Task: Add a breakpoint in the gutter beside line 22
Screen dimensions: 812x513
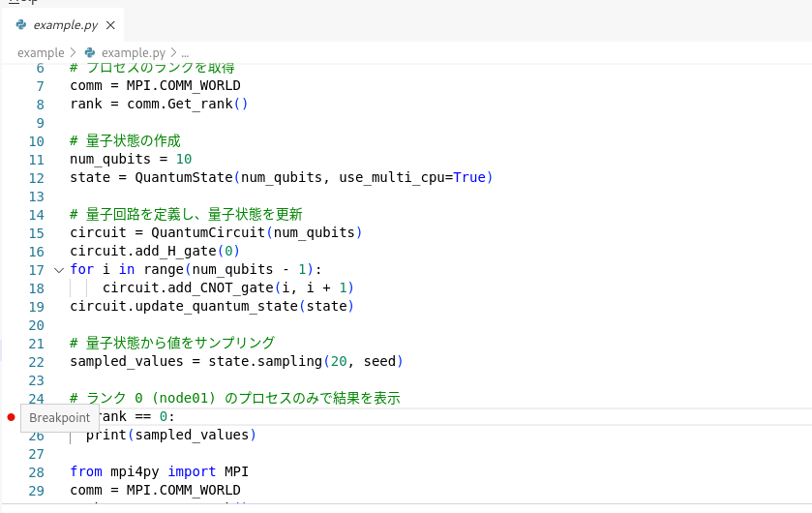Action: pos(11,361)
